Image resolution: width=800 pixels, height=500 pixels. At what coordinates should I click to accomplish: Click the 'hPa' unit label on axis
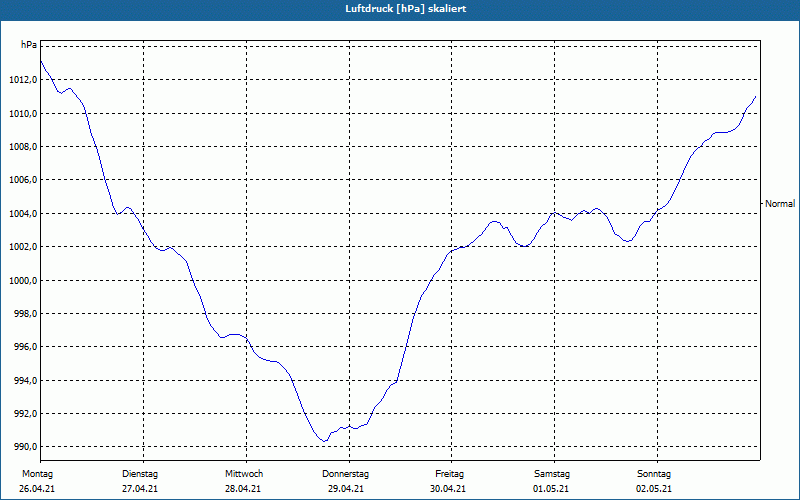[29, 45]
